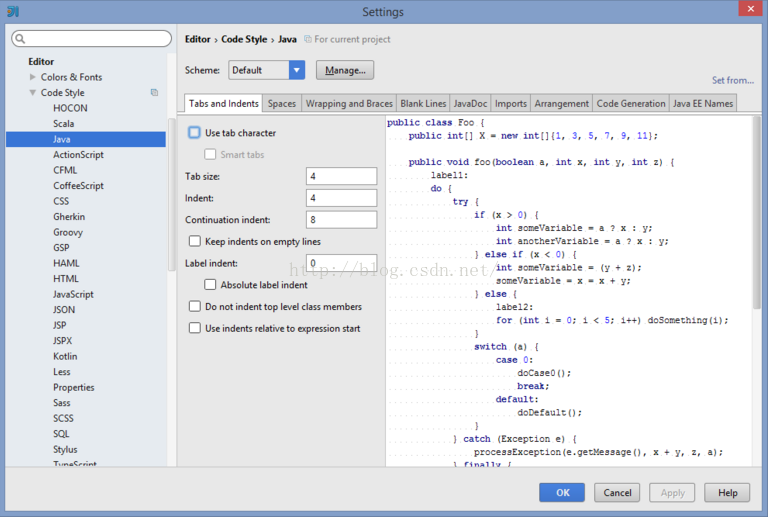Image resolution: width=769 pixels, height=518 pixels.
Task: Enable Do not indent top level class members
Action: (x=195, y=307)
